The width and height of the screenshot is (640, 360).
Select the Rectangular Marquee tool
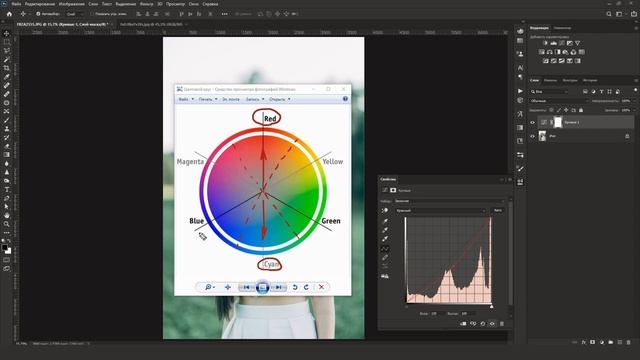click(x=7, y=42)
